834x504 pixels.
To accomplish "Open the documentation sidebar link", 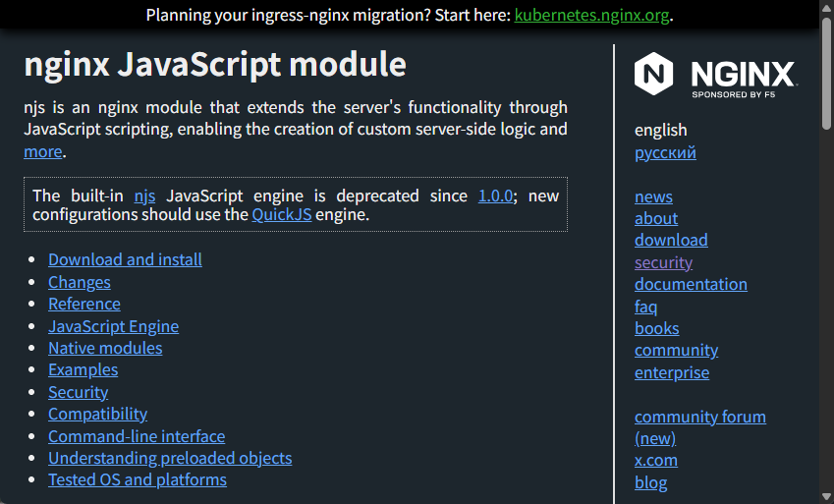I will 691,284.
